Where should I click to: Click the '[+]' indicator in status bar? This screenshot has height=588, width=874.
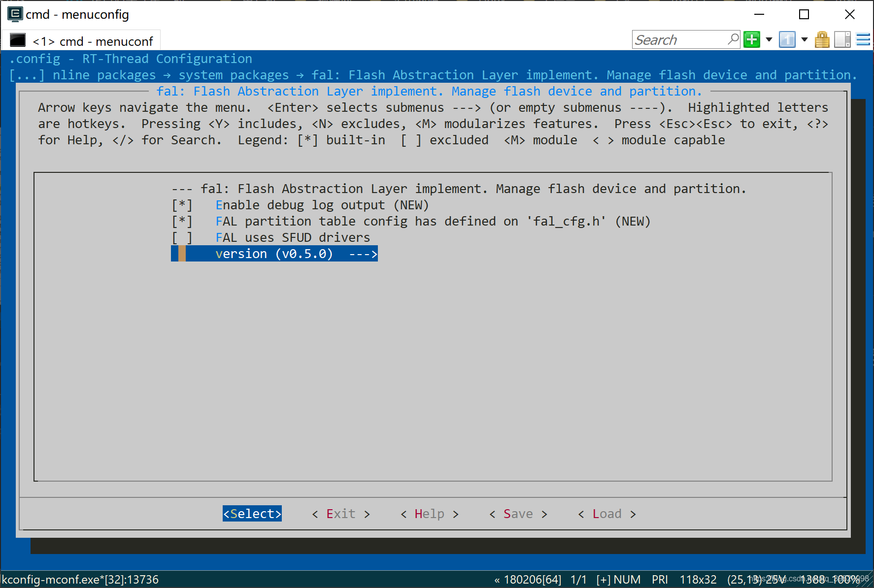603,580
